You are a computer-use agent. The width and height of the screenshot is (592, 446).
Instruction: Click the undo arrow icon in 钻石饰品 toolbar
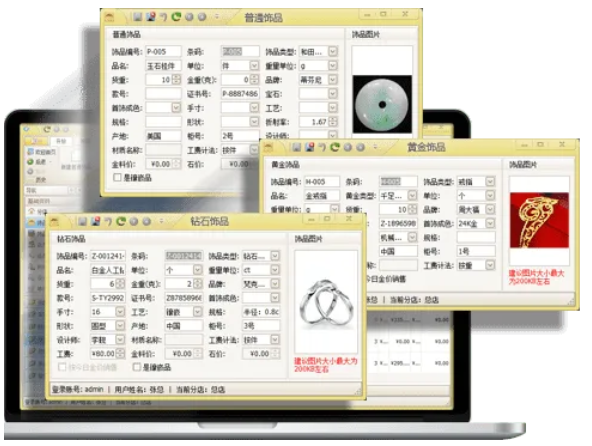tap(108, 222)
